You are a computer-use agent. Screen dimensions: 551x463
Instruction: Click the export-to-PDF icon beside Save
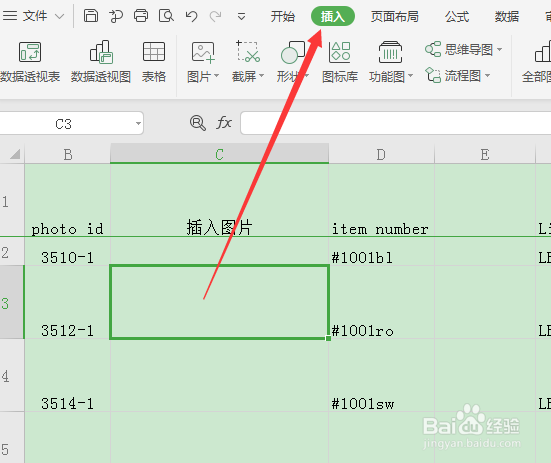coord(116,16)
